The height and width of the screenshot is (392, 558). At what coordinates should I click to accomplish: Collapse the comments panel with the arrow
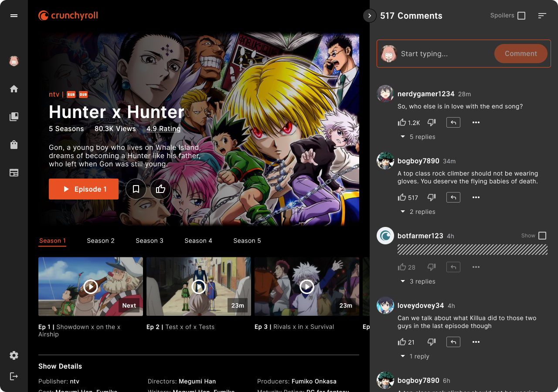369,16
